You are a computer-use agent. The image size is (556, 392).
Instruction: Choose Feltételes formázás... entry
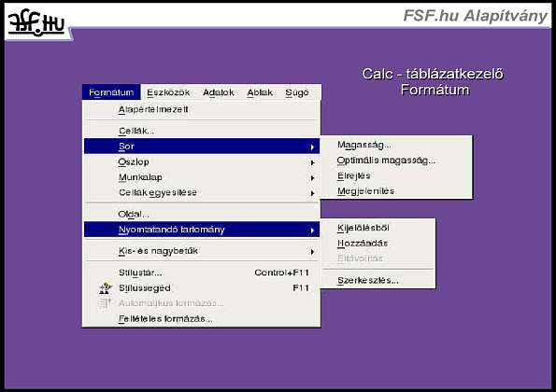[202, 318]
